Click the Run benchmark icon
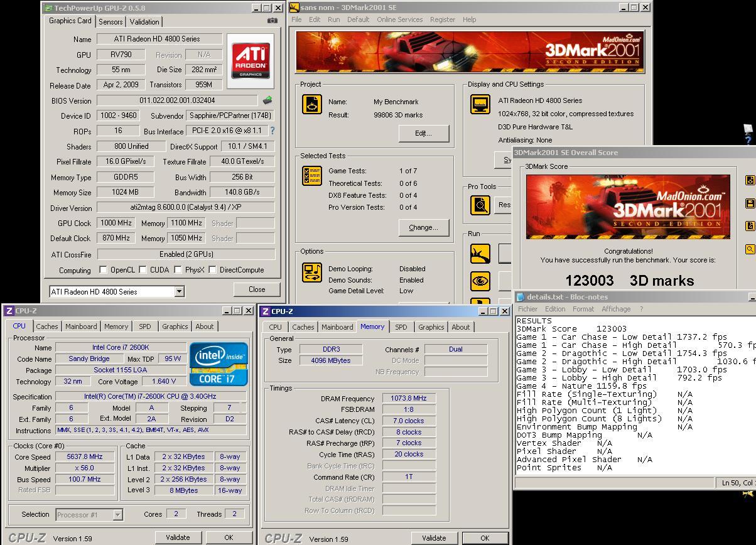 pos(480,254)
